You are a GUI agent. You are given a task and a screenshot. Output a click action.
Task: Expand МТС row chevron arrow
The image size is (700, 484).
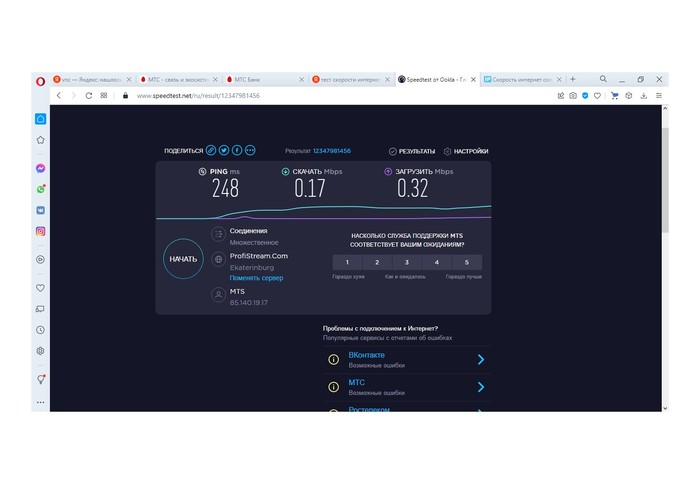tap(481, 387)
